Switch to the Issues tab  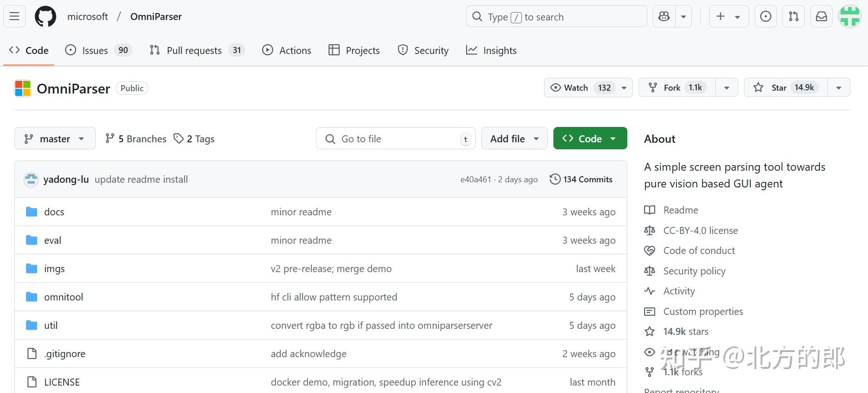tap(95, 50)
